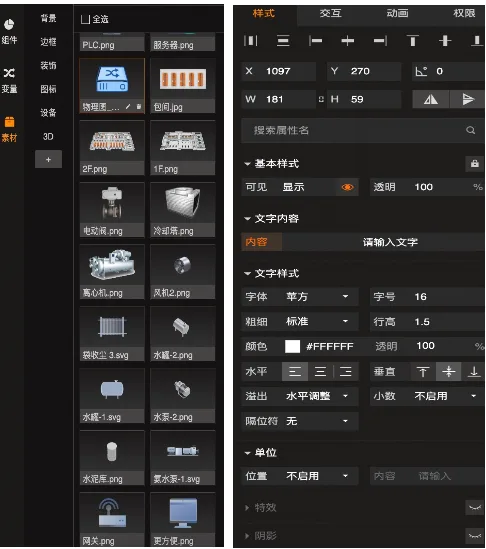
Task: Set horizontal text align left
Action: (x=295, y=371)
